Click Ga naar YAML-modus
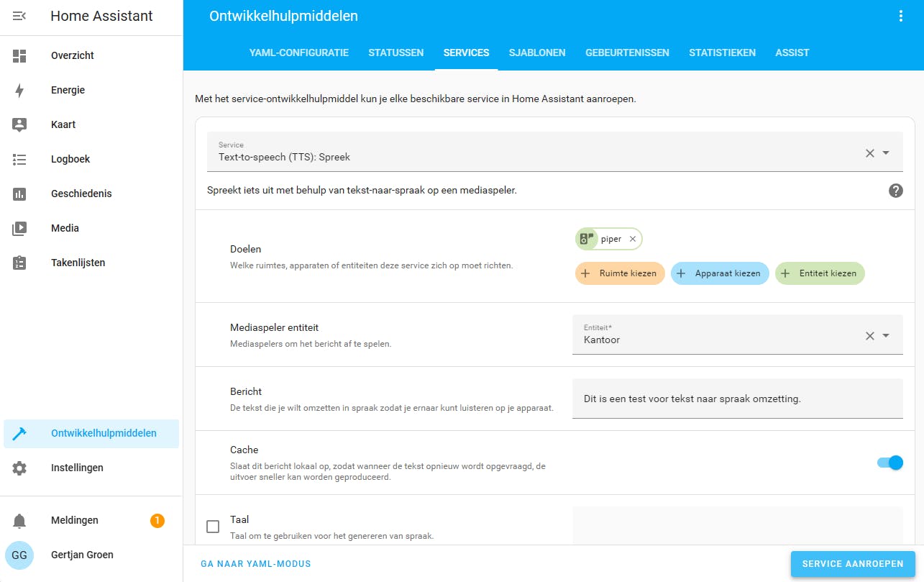The height and width of the screenshot is (582, 924). (x=256, y=564)
